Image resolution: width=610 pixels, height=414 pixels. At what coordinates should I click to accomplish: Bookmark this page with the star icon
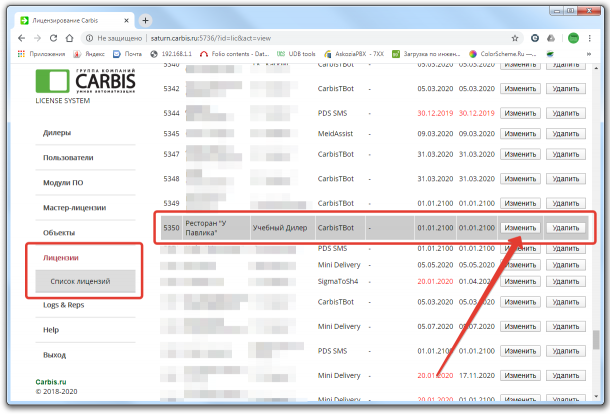pyautogui.click(x=513, y=38)
